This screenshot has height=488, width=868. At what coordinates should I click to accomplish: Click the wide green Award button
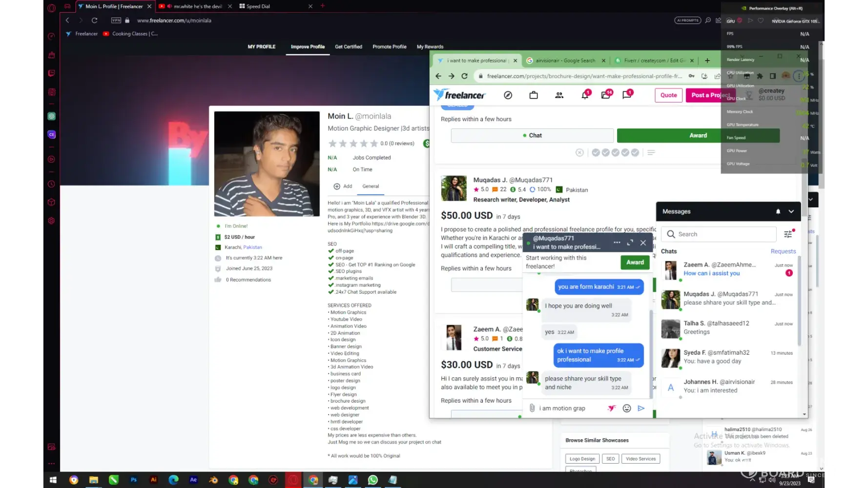(698, 136)
